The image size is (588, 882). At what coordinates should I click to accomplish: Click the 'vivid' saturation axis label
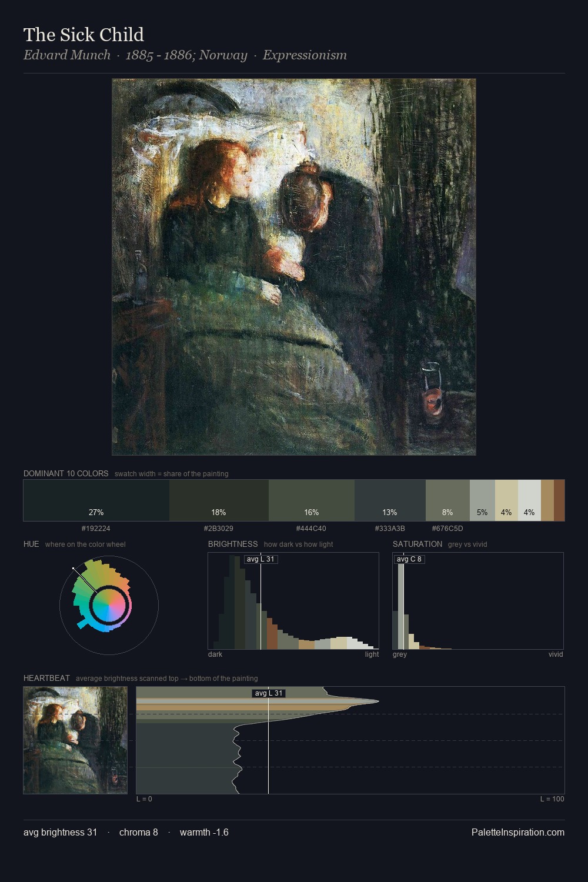(x=556, y=654)
